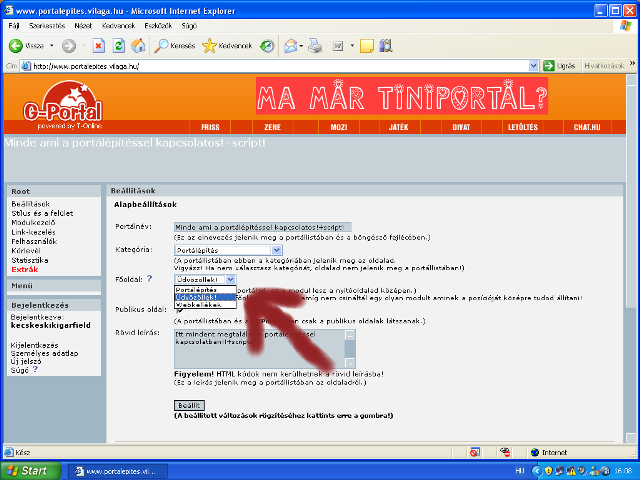Open Stílus és a felület in sidebar
Screen dimensions: 640x480
coord(42,213)
